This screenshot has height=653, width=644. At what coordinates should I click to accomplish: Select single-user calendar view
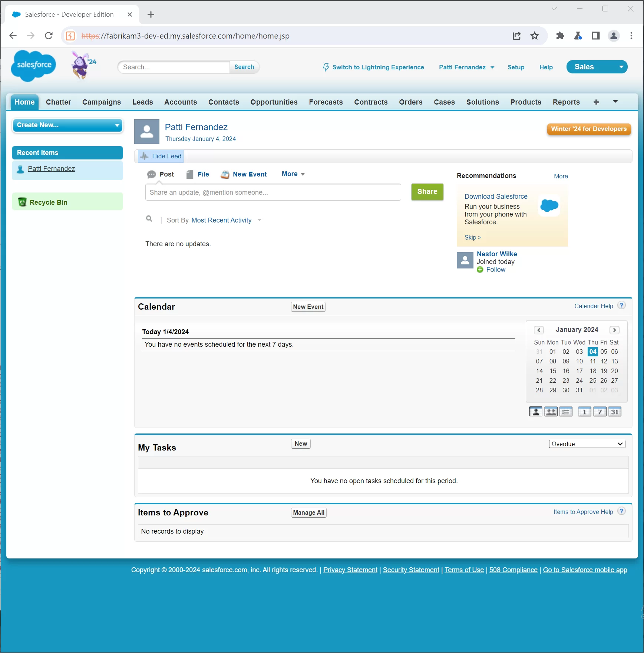[x=535, y=411]
